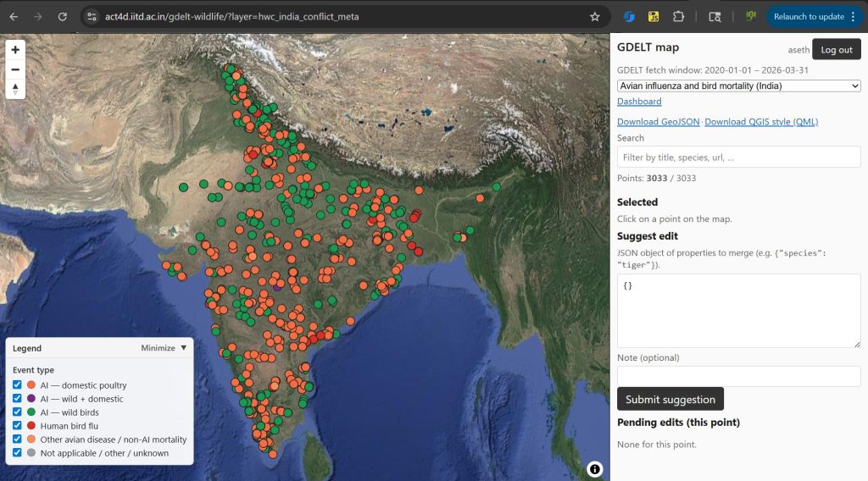Focus the Search filter input field

click(738, 157)
